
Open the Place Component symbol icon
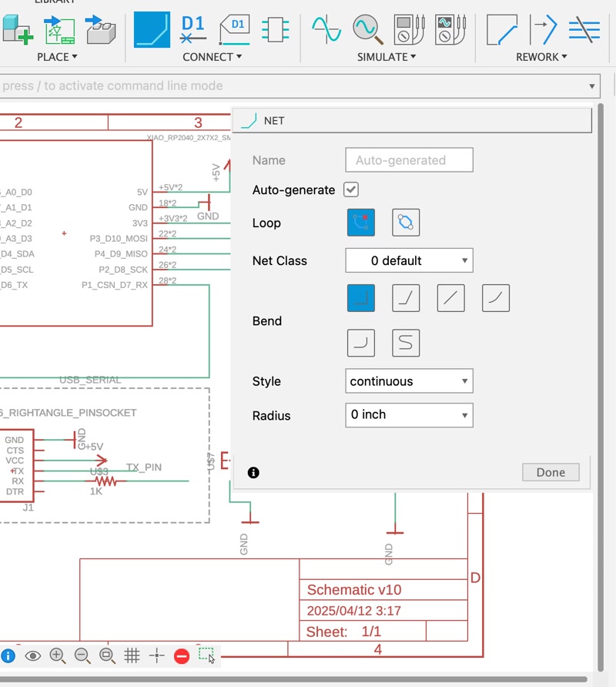point(59,30)
